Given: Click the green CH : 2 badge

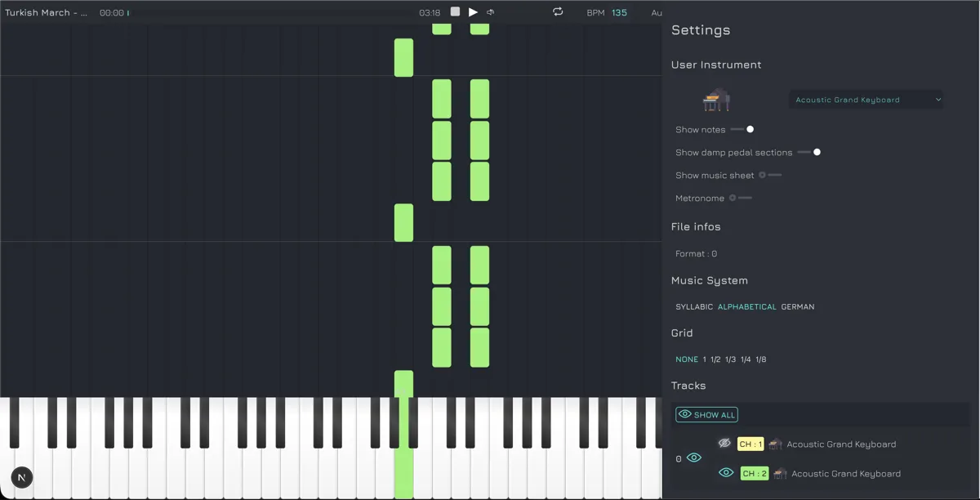Looking at the screenshot, I should [x=755, y=474].
